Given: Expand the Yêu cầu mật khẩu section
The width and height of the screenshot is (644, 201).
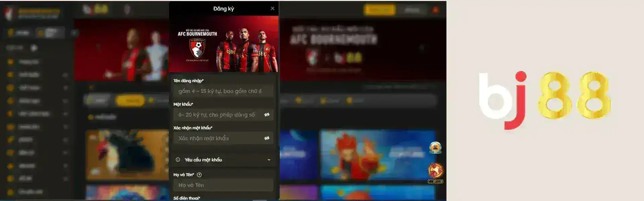Looking at the screenshot, I should 223,160.
